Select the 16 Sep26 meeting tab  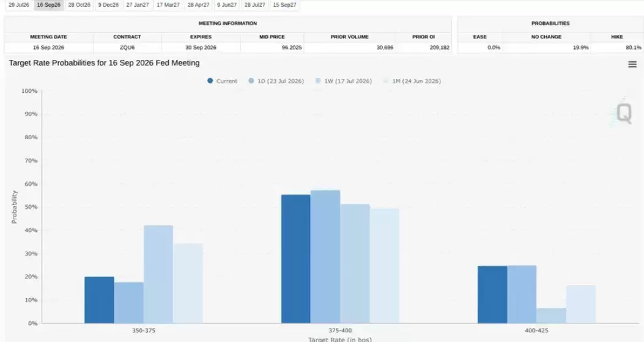coord(48,5)
